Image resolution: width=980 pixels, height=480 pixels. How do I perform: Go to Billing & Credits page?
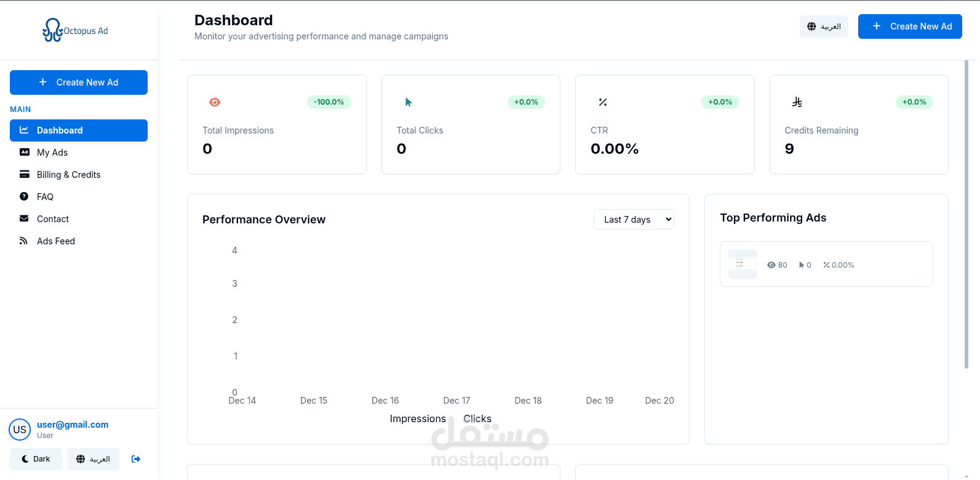coord(68,175)
